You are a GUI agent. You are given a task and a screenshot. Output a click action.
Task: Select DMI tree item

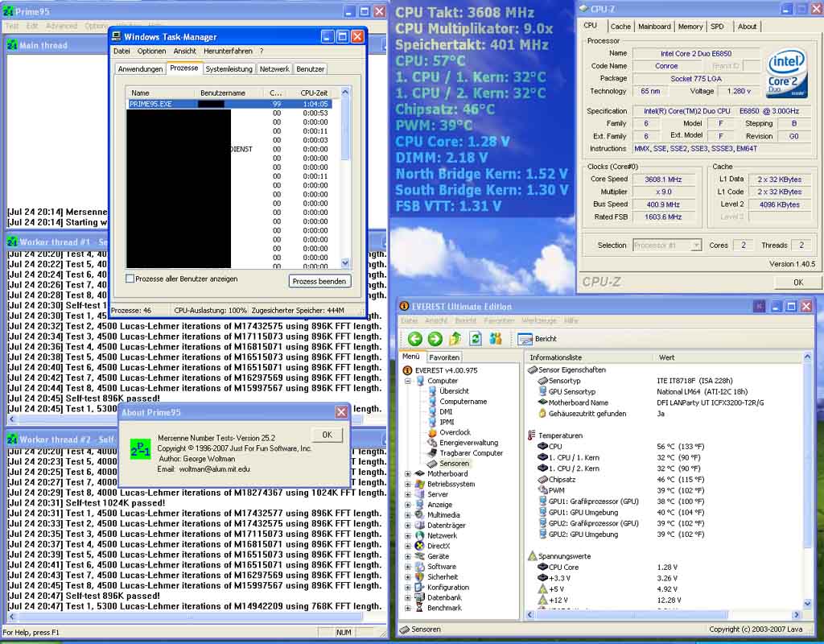(x=446, y=411)
